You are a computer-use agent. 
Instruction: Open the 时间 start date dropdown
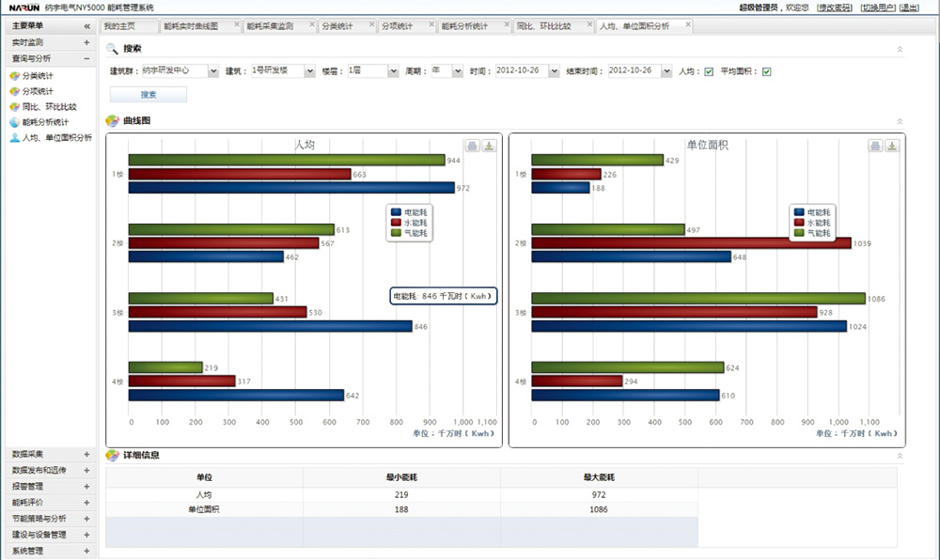(x=554, y=71)
